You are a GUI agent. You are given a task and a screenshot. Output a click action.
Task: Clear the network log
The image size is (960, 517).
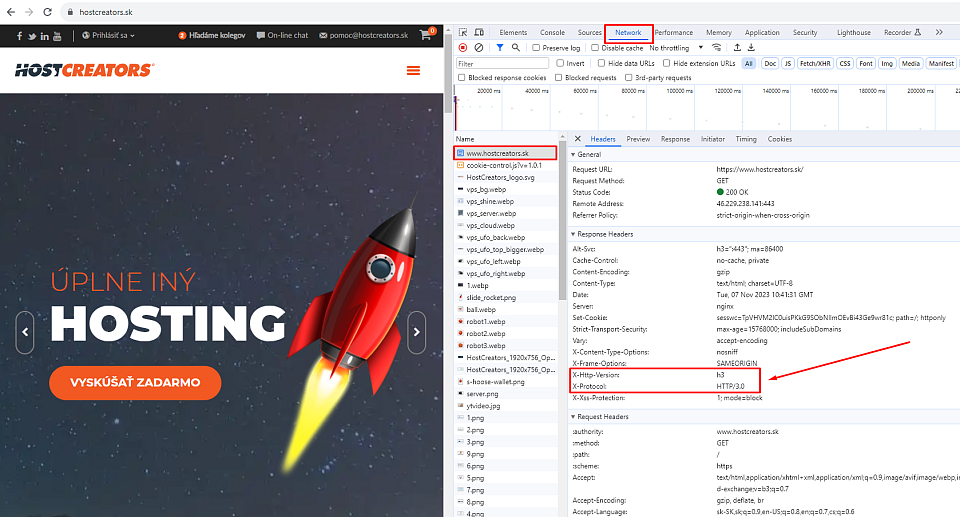point(479,47)
